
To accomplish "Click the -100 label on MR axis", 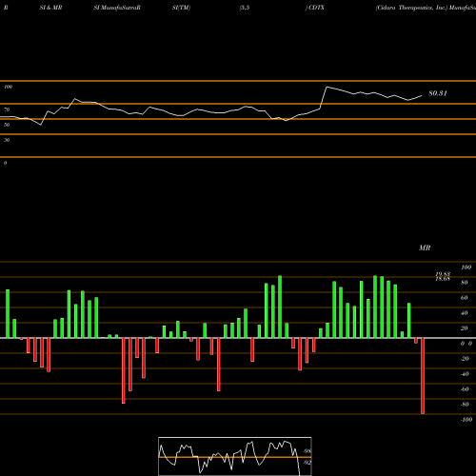I will coord(466,420).
